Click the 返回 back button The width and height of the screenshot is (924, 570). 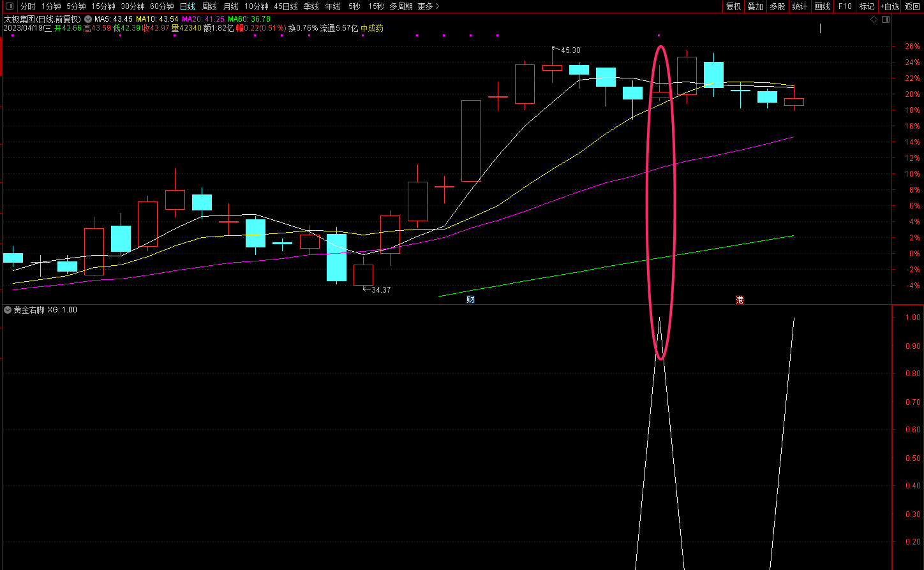pos(913,6)
